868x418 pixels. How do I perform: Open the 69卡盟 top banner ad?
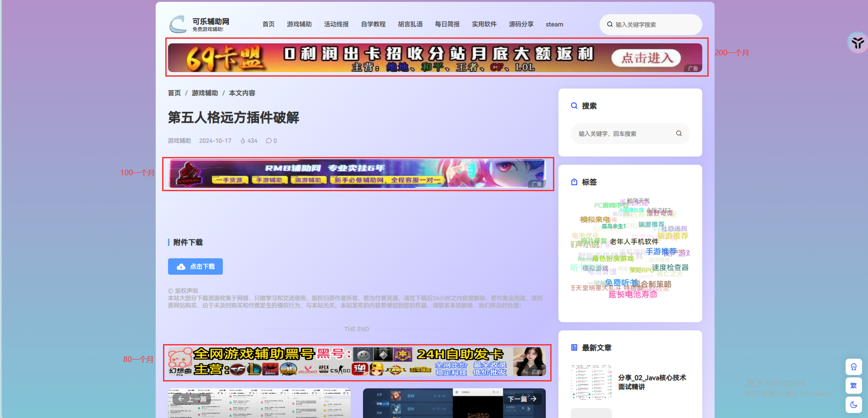435,57
